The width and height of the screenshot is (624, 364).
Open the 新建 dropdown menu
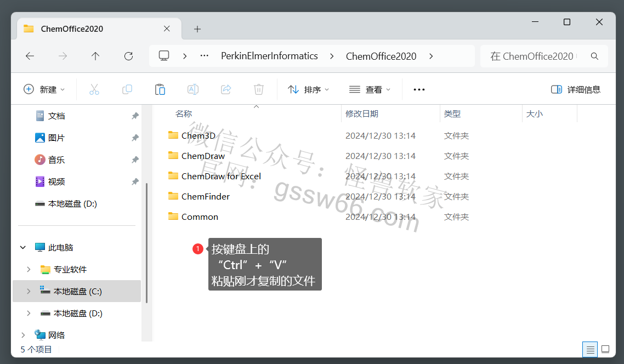coord(44,89)
